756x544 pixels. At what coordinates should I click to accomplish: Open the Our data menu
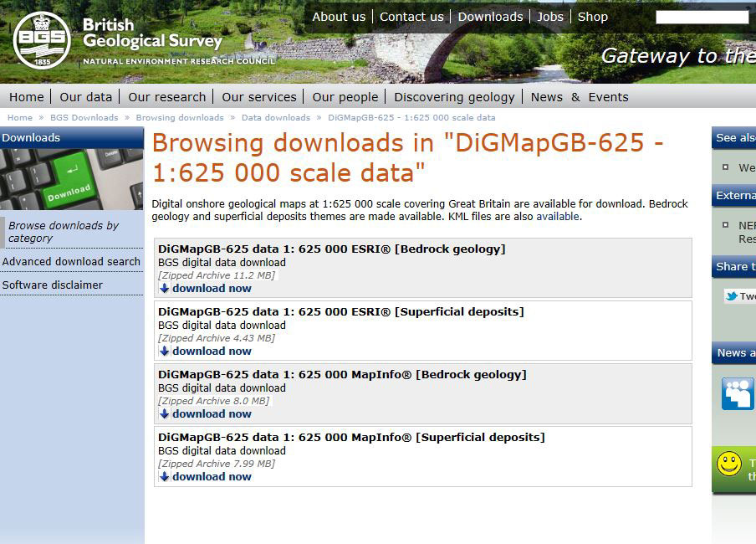[85, 97]
